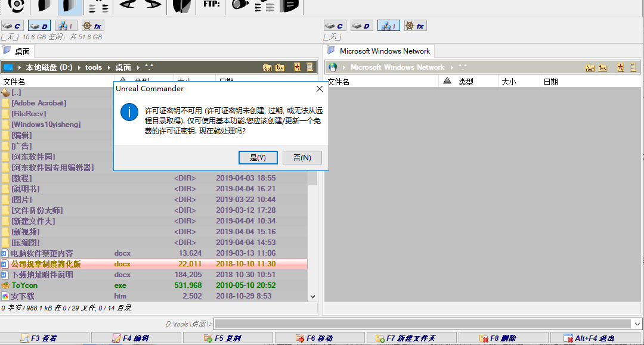Click in the command line input field

(x=423, y=324)
